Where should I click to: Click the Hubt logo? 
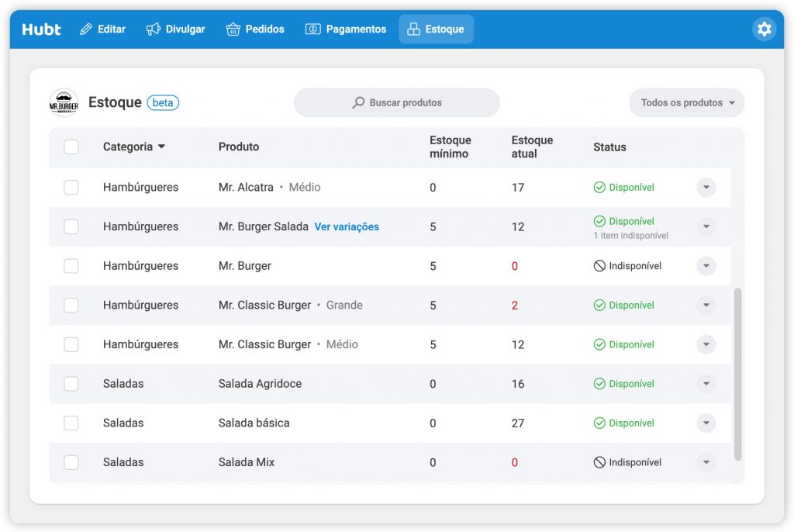click(x=41, y=29)
